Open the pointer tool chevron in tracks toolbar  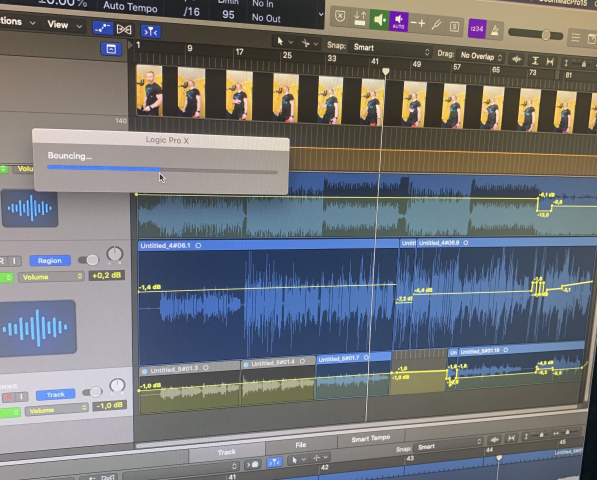[x=291, y=42]
